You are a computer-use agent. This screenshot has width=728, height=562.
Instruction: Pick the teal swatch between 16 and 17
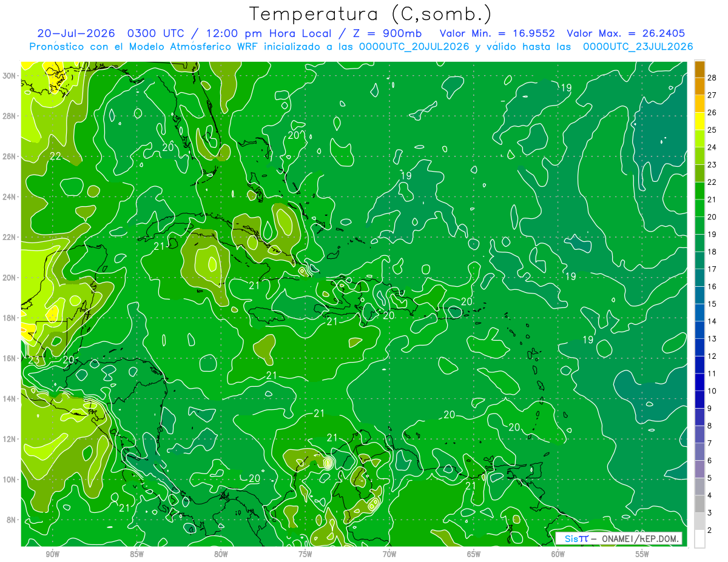pos(699,278)
